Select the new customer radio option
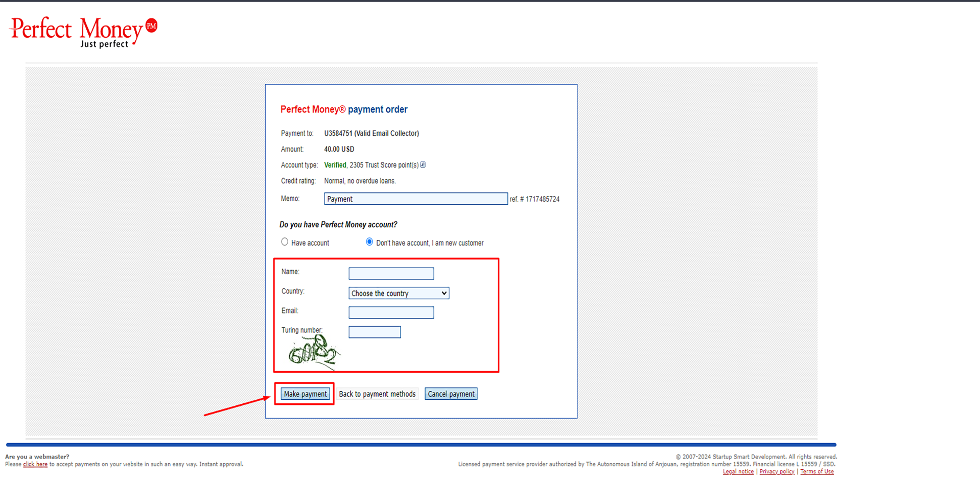The width and height of the screenshot is (980, 485). (369, 242)
